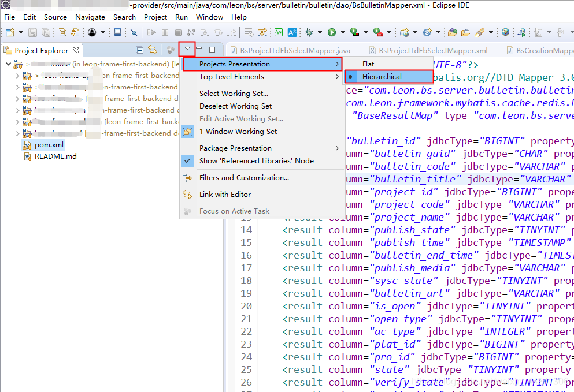Click the green waveform monitor icon
Viewport: 574px width, 392px height.
click(x=279, y=32)
